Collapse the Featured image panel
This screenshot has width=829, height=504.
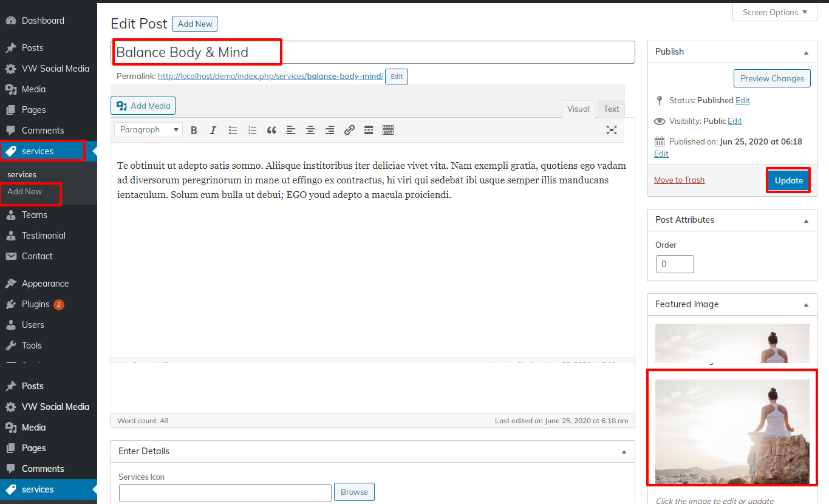806,305
